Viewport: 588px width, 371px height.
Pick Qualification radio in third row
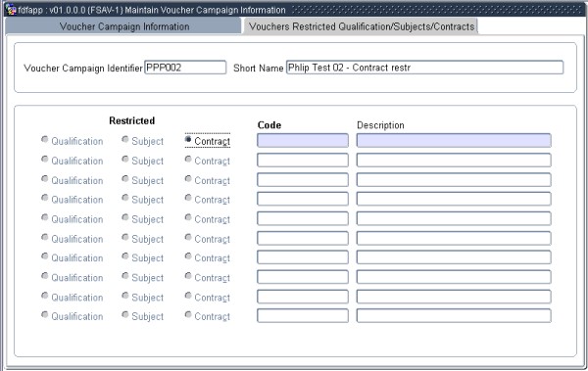click(45, 178)
